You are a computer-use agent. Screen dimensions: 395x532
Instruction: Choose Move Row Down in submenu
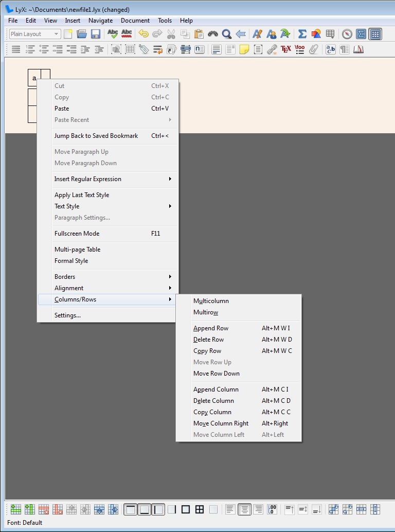[239, 374]
